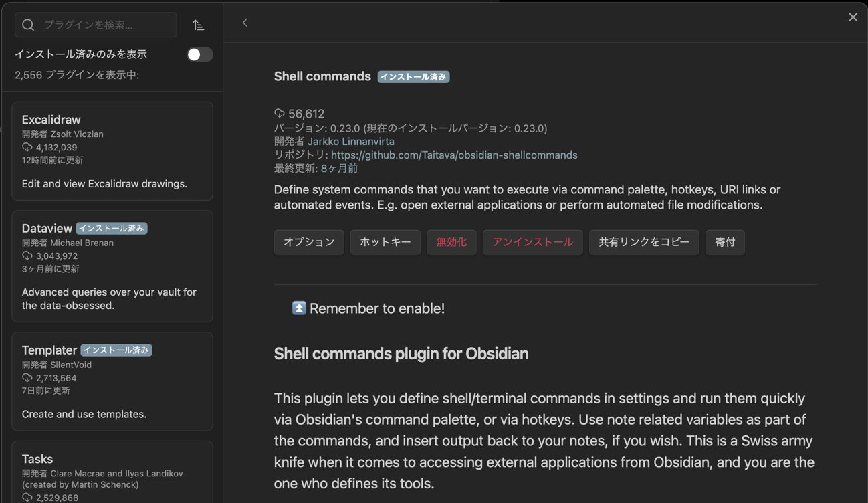Click the Shell commands download count icon
This screenshot has width=868, height=503.
point(280,114)
